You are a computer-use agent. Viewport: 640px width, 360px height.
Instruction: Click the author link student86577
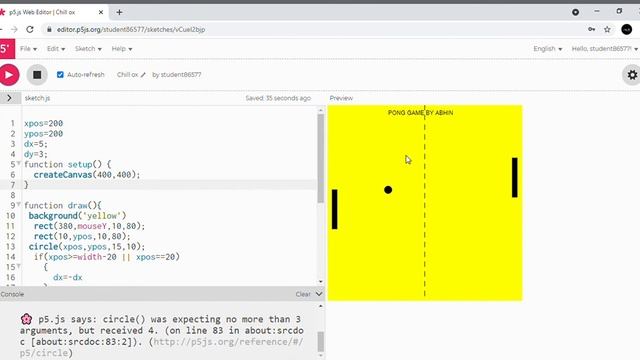pos(181,75)
